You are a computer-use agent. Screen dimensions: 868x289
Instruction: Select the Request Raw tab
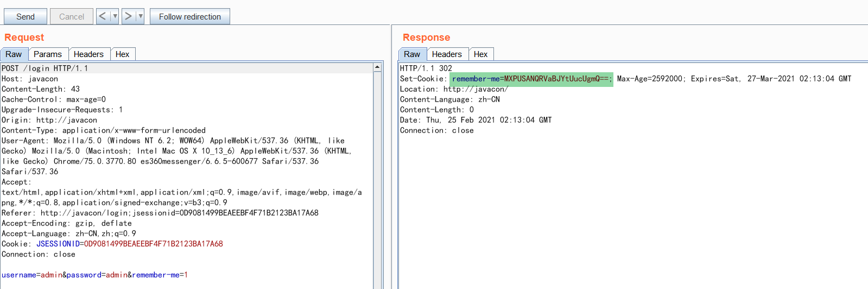coord(14,54)
